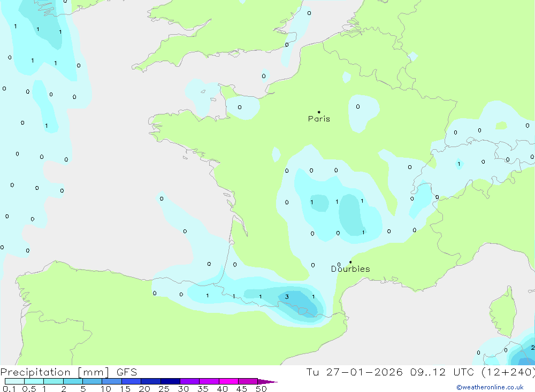The width and height of the screenshot is (535, 392).
Task: Click the legend scale label 35
Action: coord(203,389)
